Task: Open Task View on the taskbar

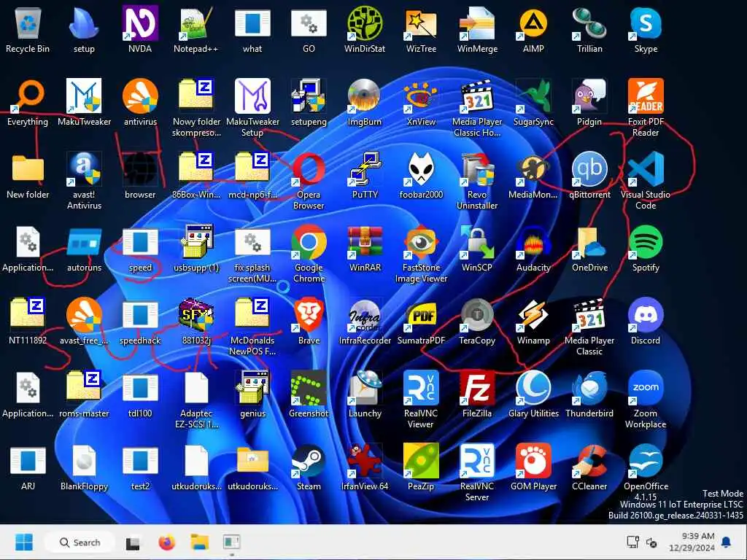Action: pos(133,542)
